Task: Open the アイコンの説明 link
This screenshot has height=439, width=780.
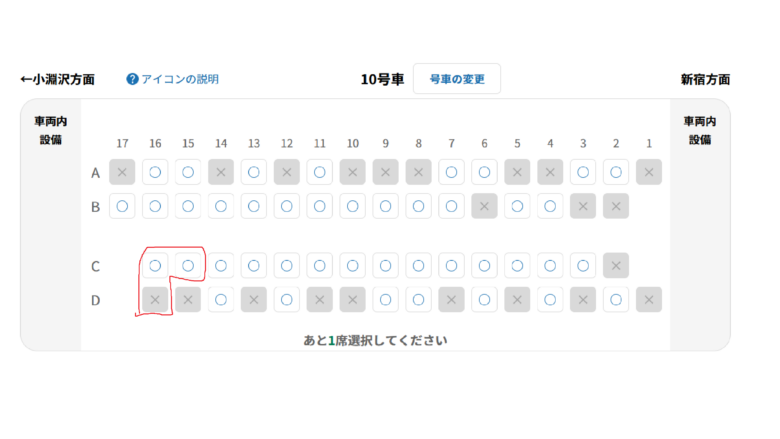Action: pyautogui.click(x=179, y=79)
